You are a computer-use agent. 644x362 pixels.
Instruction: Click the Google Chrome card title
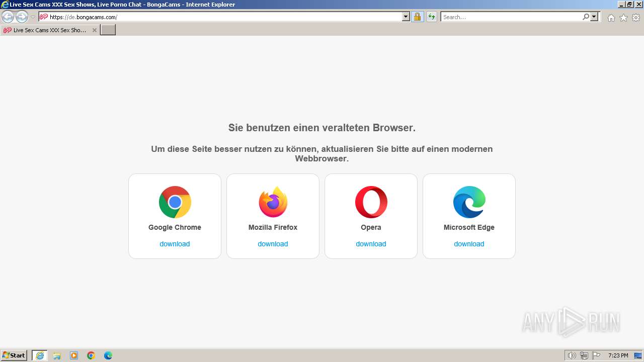coord(175,227)
